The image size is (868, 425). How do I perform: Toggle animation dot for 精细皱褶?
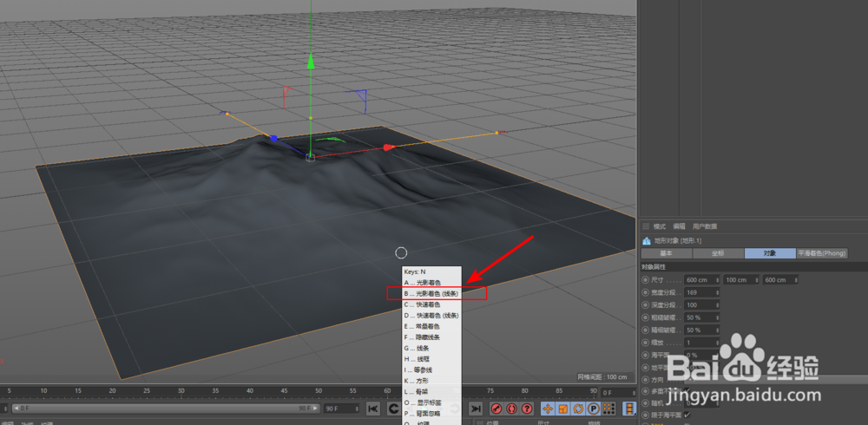tap(645, 330)
